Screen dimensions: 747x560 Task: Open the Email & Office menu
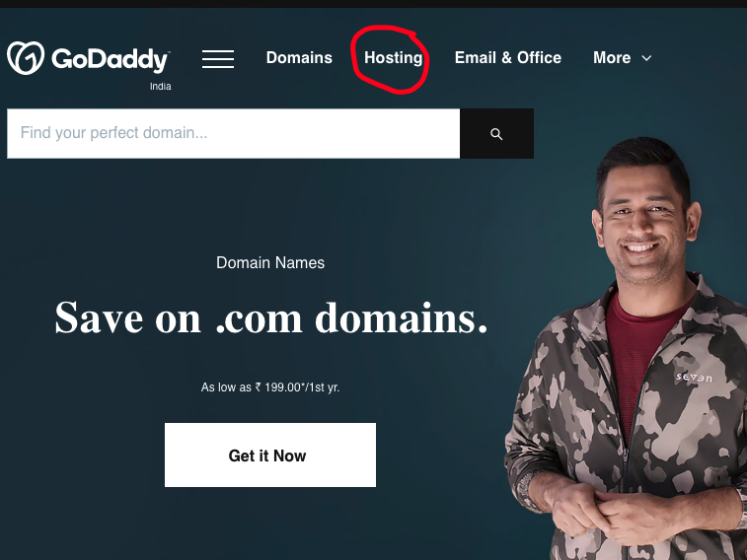point(508,57)
